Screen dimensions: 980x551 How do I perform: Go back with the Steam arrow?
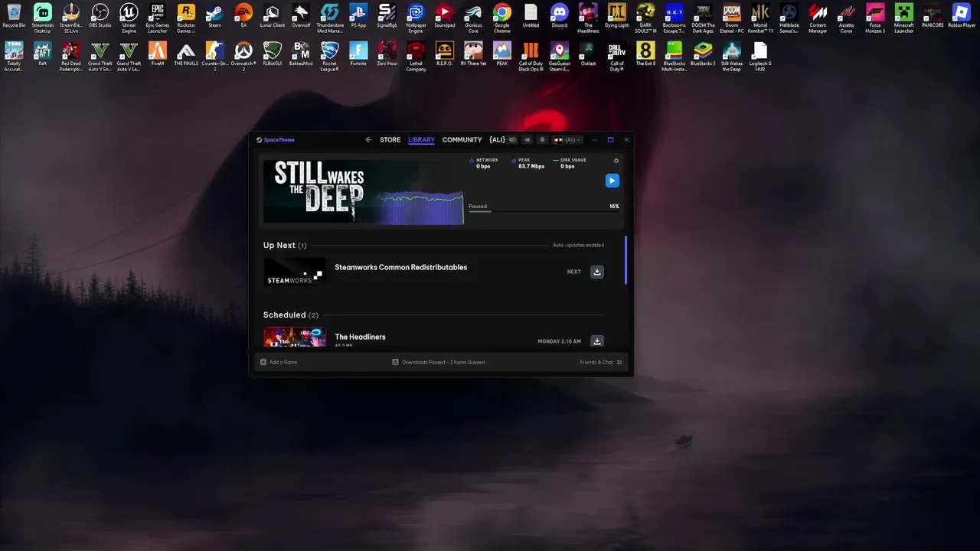click(368, 140)
